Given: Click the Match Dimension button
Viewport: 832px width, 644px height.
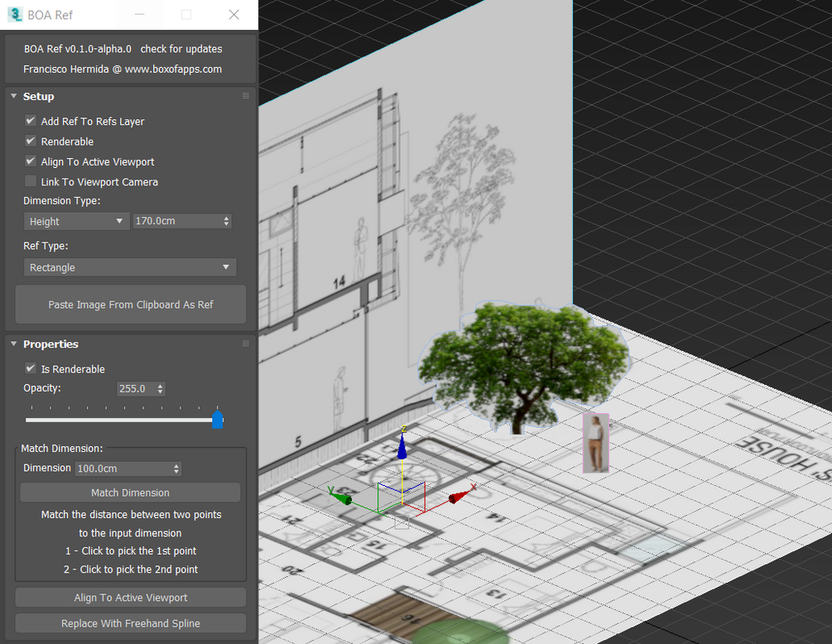Looking at the screenshot, I should coord(130,493).
